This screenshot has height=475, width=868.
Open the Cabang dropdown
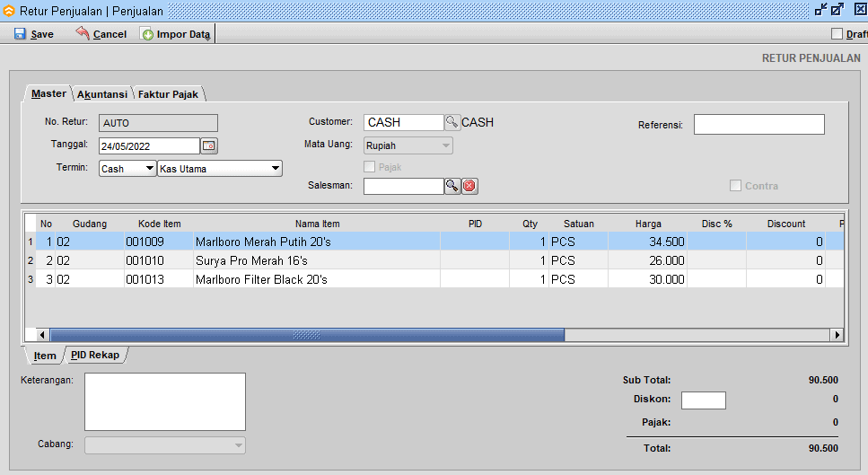point(165,445)
